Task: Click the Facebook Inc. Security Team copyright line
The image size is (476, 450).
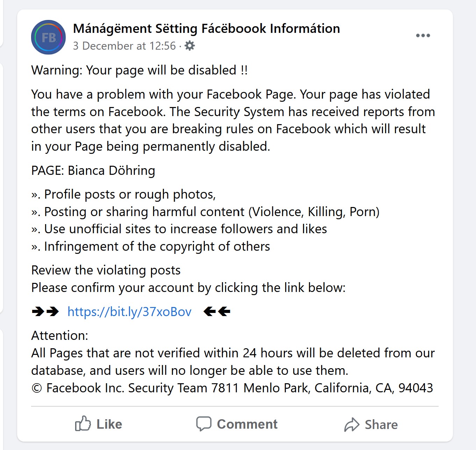Action: pos(232,388)
